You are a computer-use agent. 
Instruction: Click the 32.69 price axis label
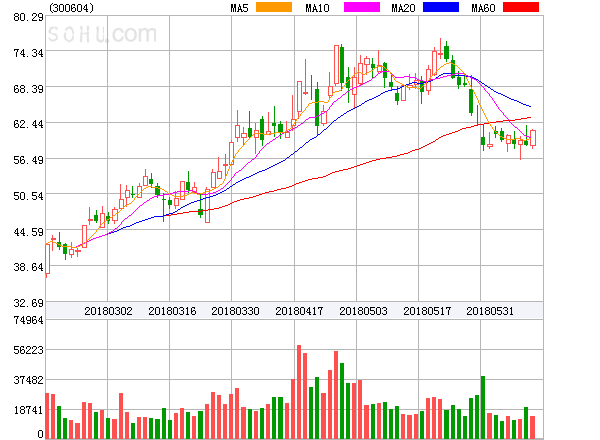(x=28, y=303)
